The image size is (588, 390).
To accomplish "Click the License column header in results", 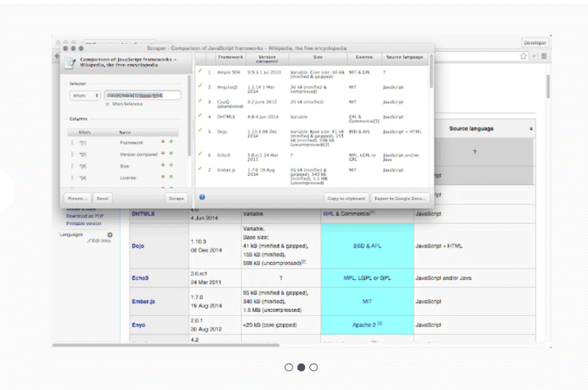I will [364, 57].
